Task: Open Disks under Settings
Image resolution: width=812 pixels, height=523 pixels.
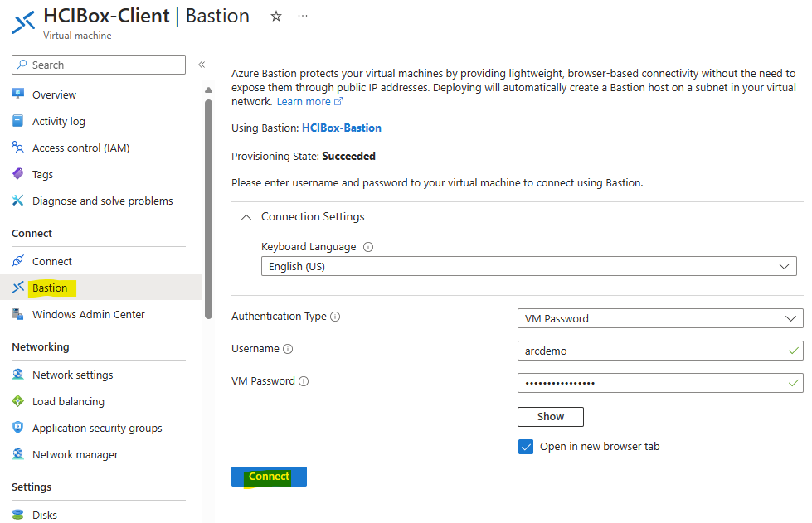Action: click(45, 516)
